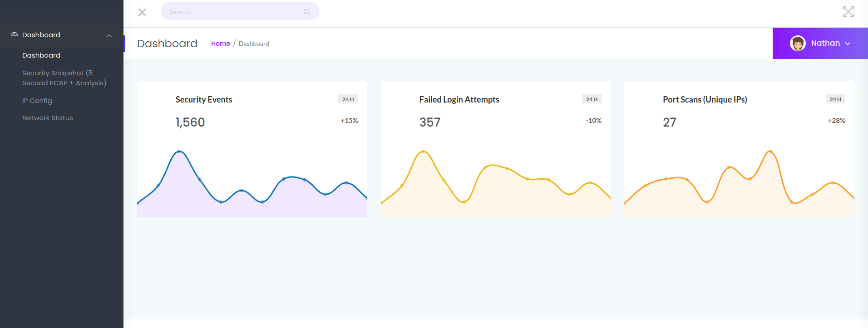The image size is (868, 328).
Task: Click into the Search input field
Action: tap(232, 12)
